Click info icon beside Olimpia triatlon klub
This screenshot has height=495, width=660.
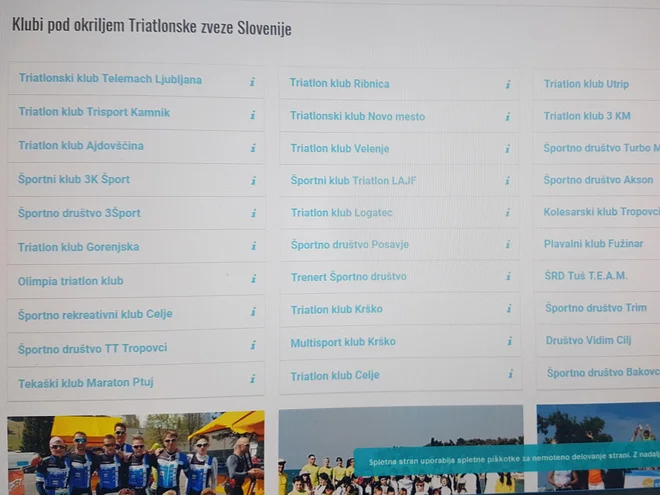click(254, 279)
